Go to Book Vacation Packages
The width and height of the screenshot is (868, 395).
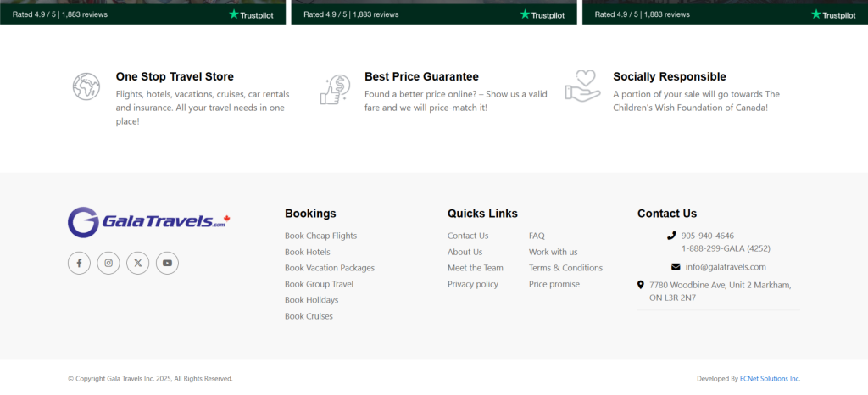329,268
